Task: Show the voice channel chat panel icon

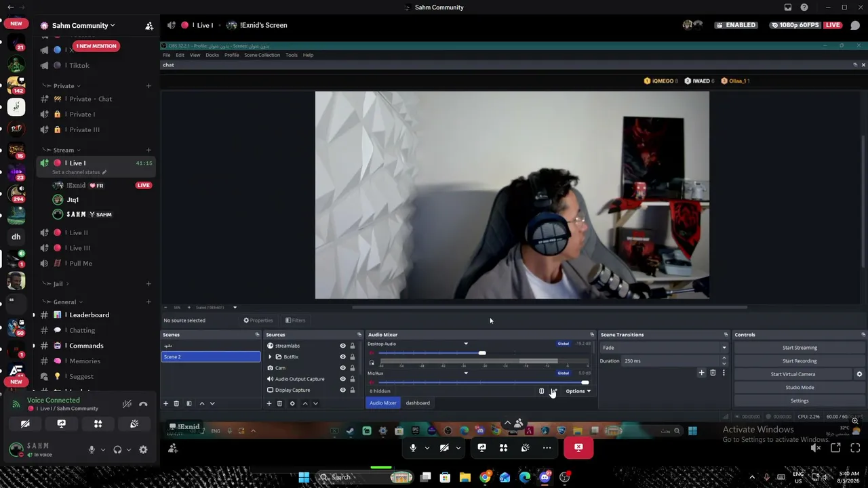Action: 855,25
